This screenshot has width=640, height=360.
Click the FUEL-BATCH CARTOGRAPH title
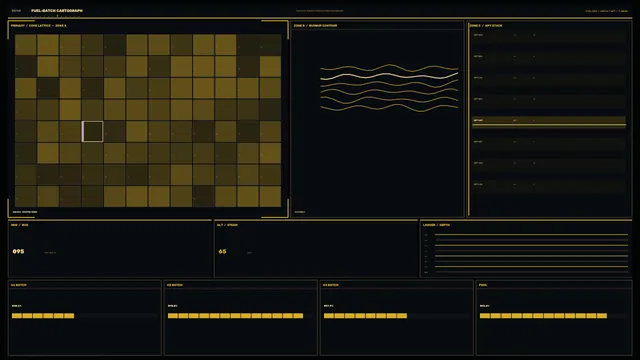pos(57,11)
